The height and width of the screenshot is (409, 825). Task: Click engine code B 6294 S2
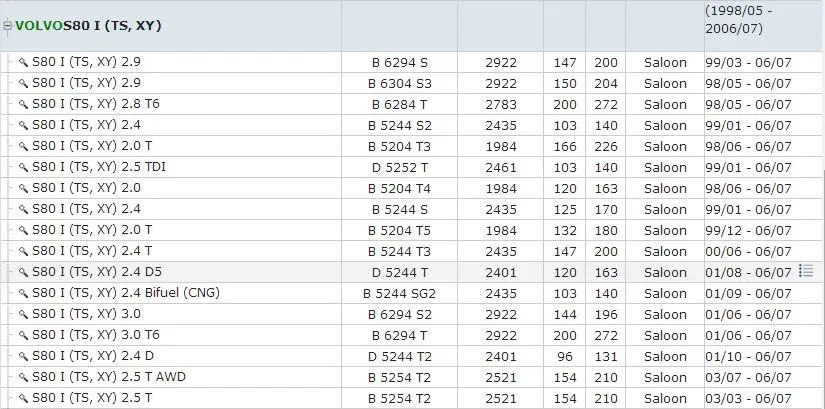click(400, 315)
